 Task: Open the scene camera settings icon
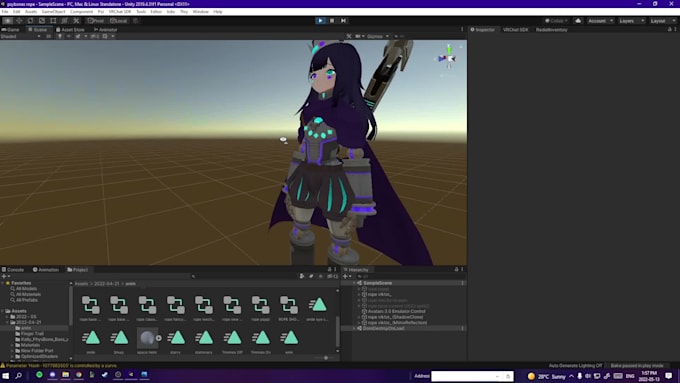click(x=359, y=36)
